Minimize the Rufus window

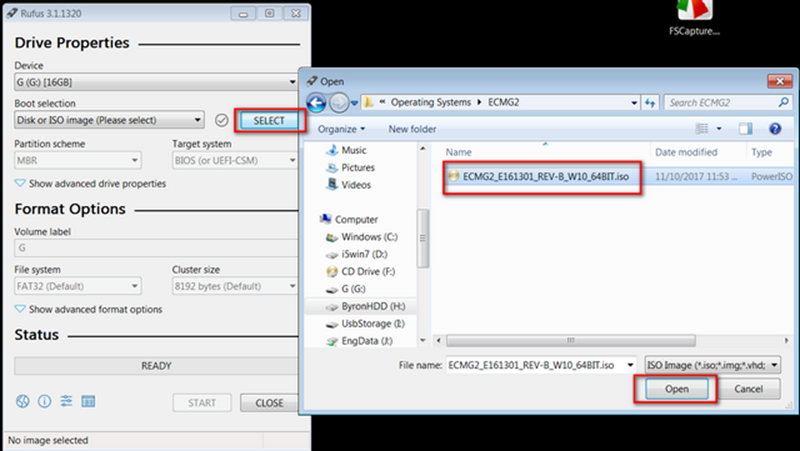tap(243, 13)
